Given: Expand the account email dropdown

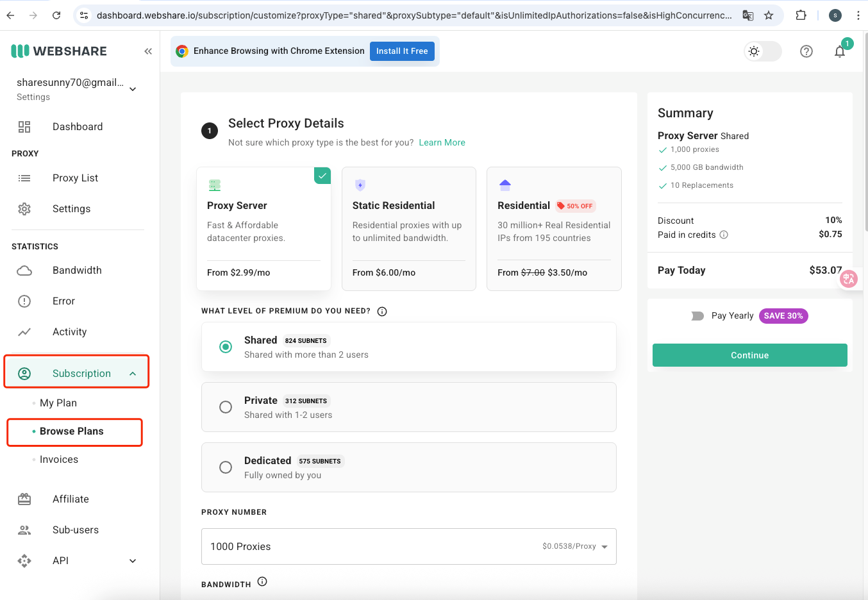Looking at the screenshot, I should coord(133,89).
